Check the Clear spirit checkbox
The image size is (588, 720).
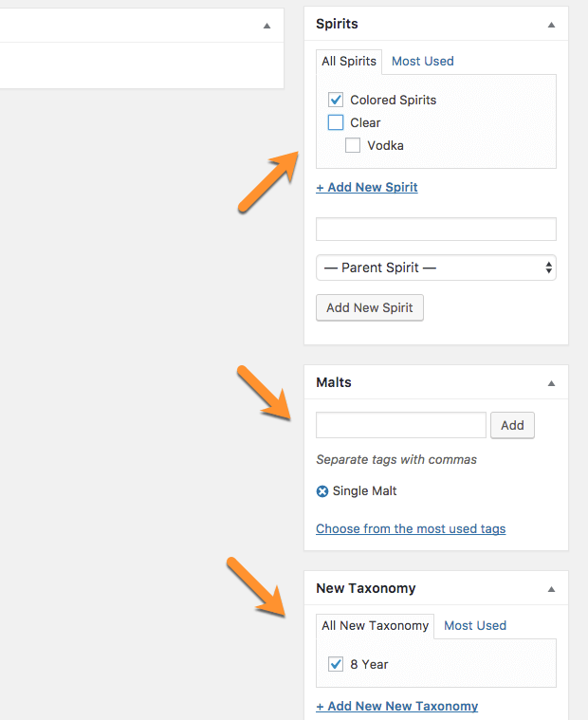coord(335,122)
